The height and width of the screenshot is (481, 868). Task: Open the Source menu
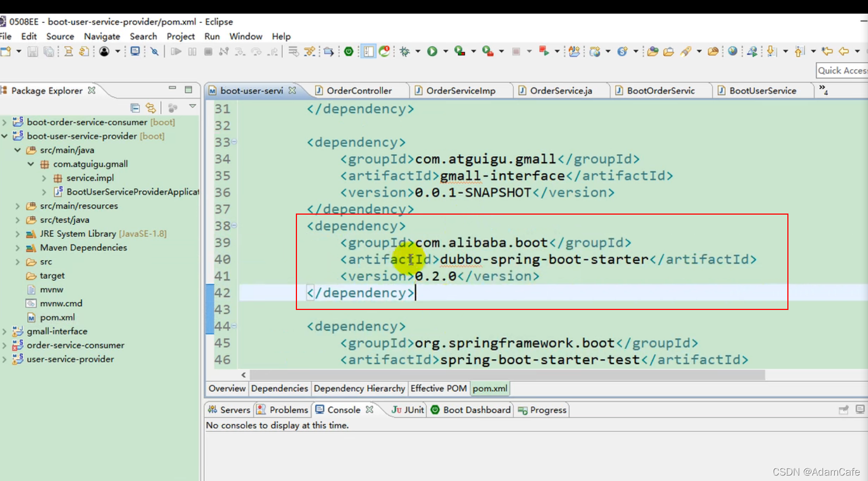60,36
